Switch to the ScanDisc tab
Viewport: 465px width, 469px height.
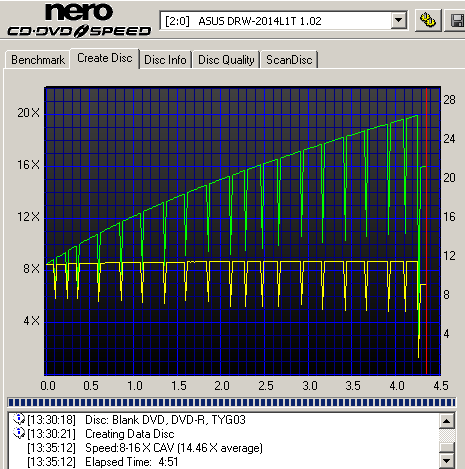289,60
